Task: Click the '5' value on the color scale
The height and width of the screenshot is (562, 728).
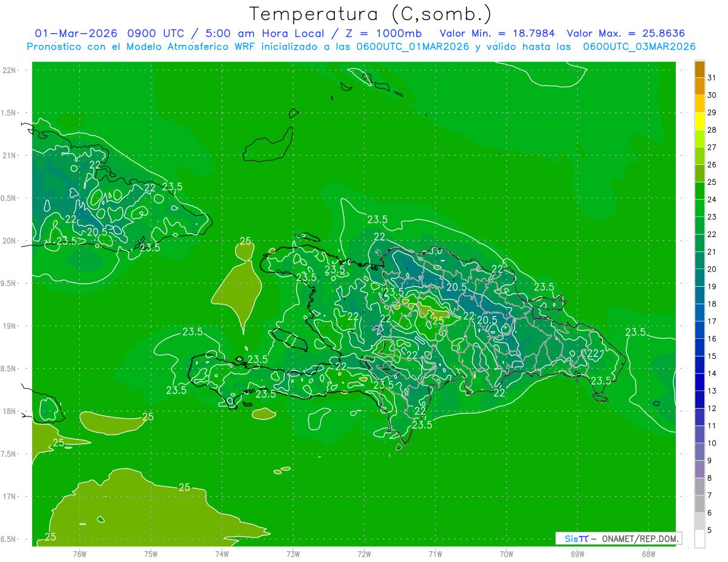Action: tap(710, 530)
